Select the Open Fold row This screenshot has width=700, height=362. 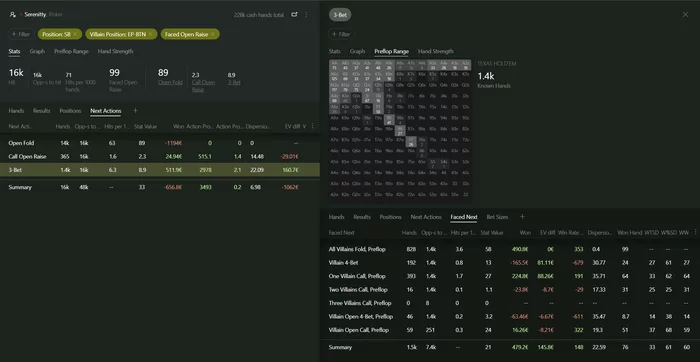[160, 143]
